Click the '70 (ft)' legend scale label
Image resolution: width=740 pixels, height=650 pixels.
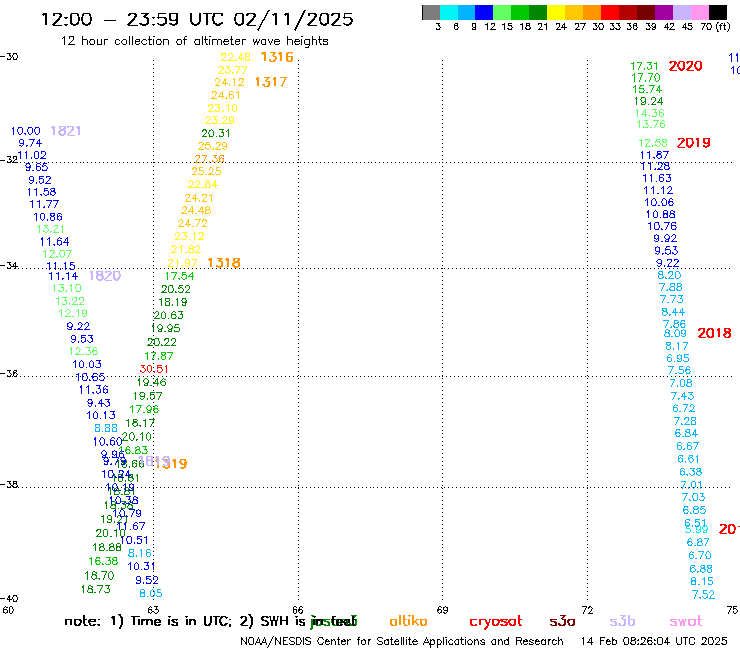(x=715, y=27)
